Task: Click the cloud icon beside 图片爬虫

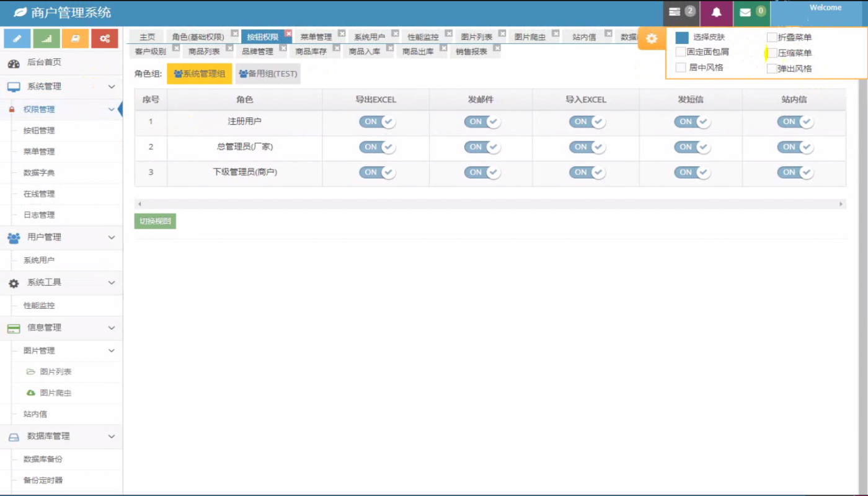Action: coord(31,393)
